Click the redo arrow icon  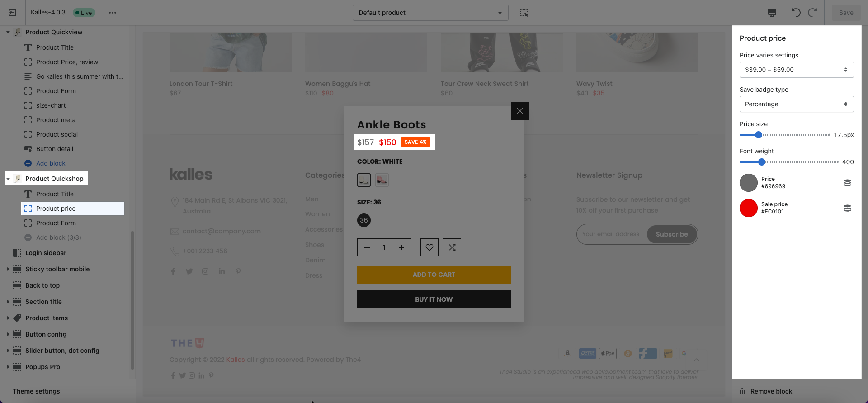pyautogui.click(x=812, y=13)
